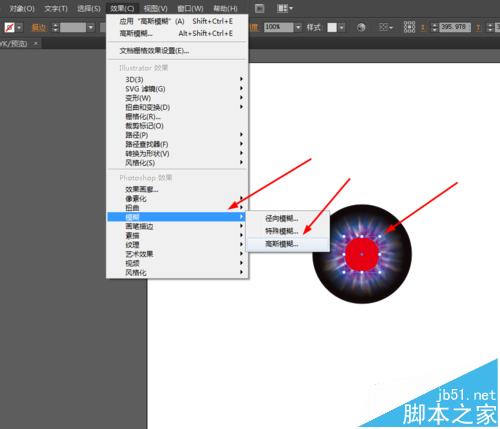Expand the 素描 submenu

click(x=177, y=236)
